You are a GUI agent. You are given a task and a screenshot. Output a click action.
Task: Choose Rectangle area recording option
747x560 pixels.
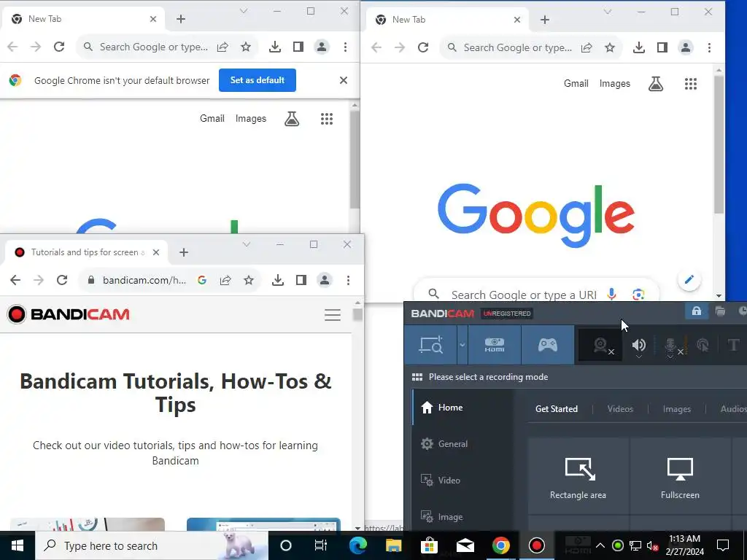tap(578, 476)
